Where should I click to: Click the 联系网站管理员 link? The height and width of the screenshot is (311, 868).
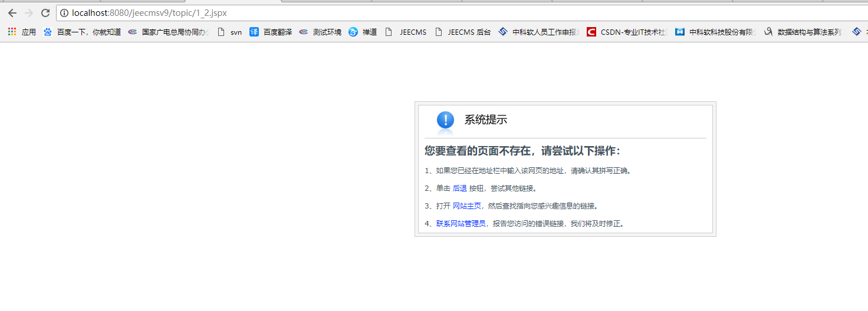(x=461, y=224)
